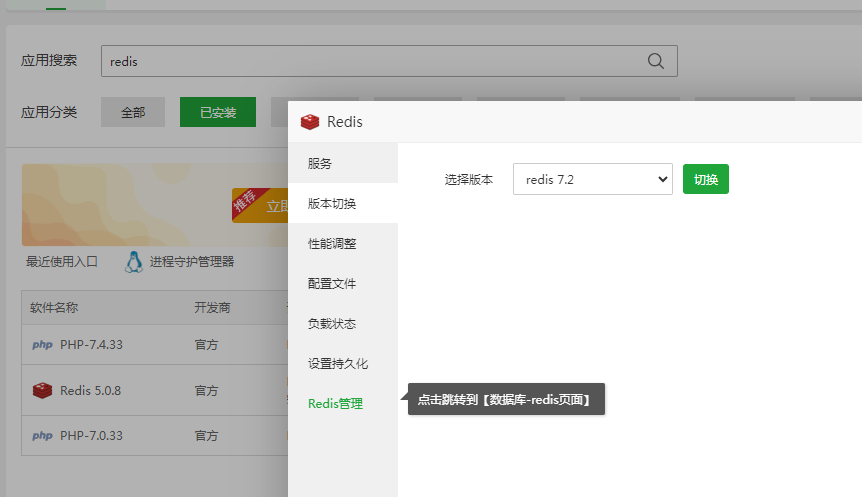Image resolution: width=862 pixels, height=497 pixels.
Task: Click the 已安装 category button
Action: click(x=218, y=112)
